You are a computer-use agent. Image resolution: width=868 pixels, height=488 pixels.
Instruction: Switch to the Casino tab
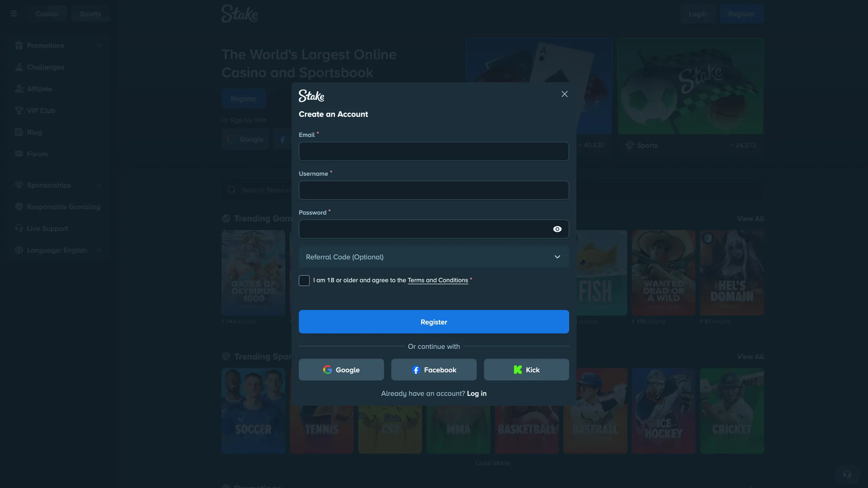(x=47, y=14)
